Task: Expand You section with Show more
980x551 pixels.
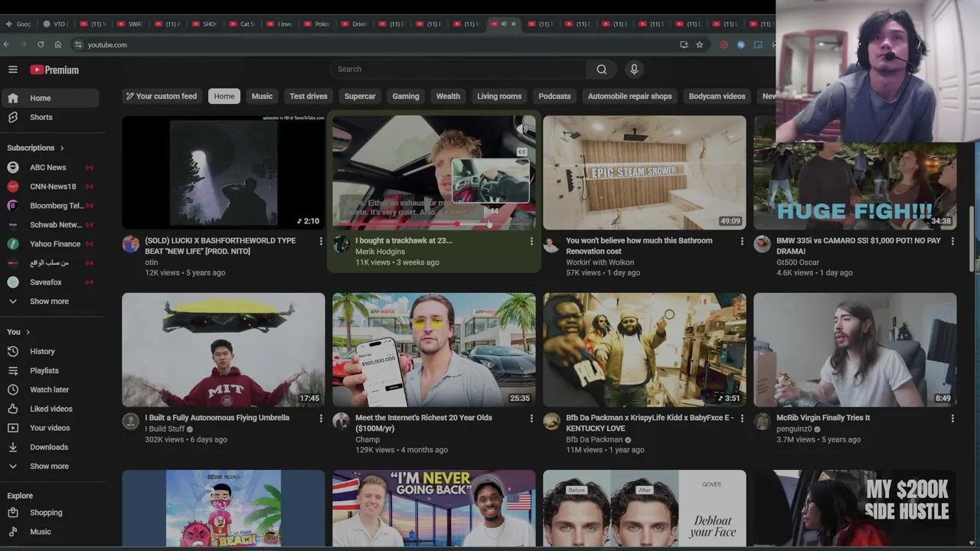Action: coord(50,466)
